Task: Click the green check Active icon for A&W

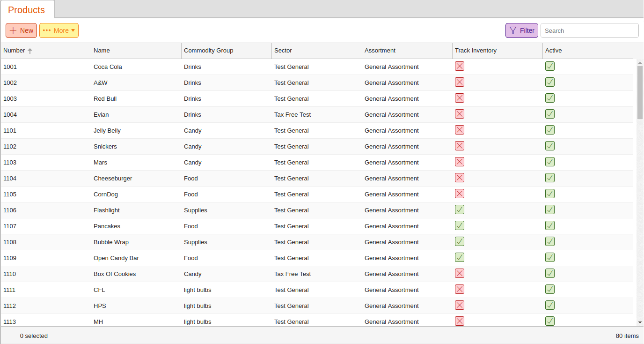Action: (x=550, y=82)
